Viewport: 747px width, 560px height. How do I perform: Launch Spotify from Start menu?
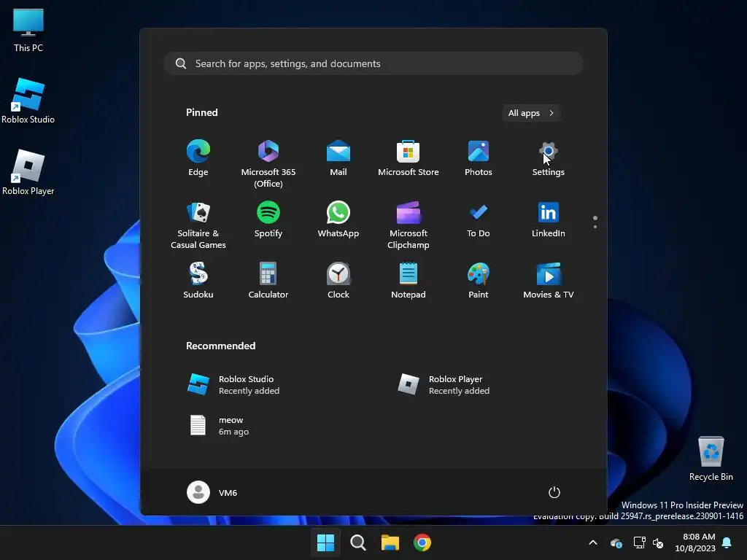(268, 219)
